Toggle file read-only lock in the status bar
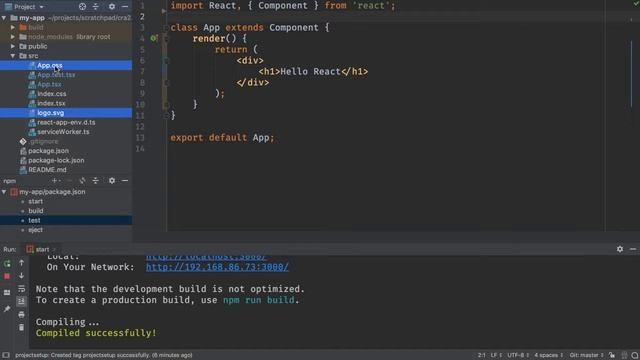This screenshot has height=360, width=640. pos(611,355)
